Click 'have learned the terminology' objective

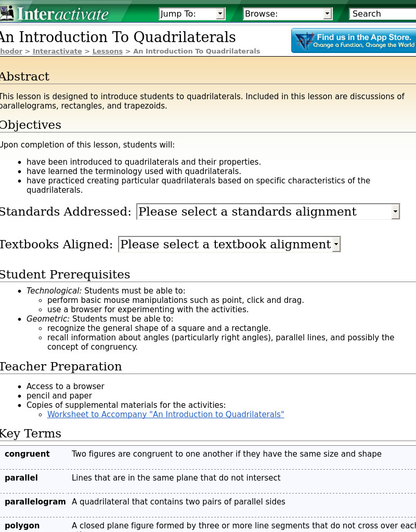[x=134, y=171]
